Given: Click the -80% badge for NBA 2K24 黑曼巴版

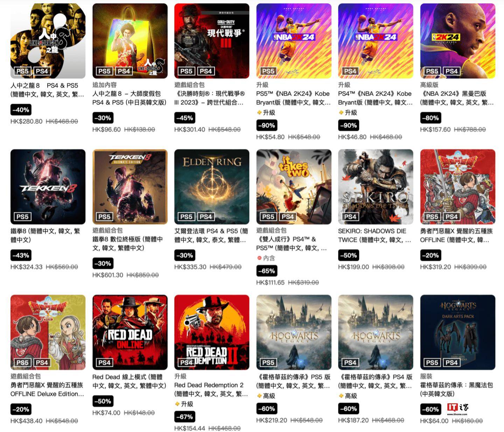Looking at the screenshot, I should click(x=430, y=118).
